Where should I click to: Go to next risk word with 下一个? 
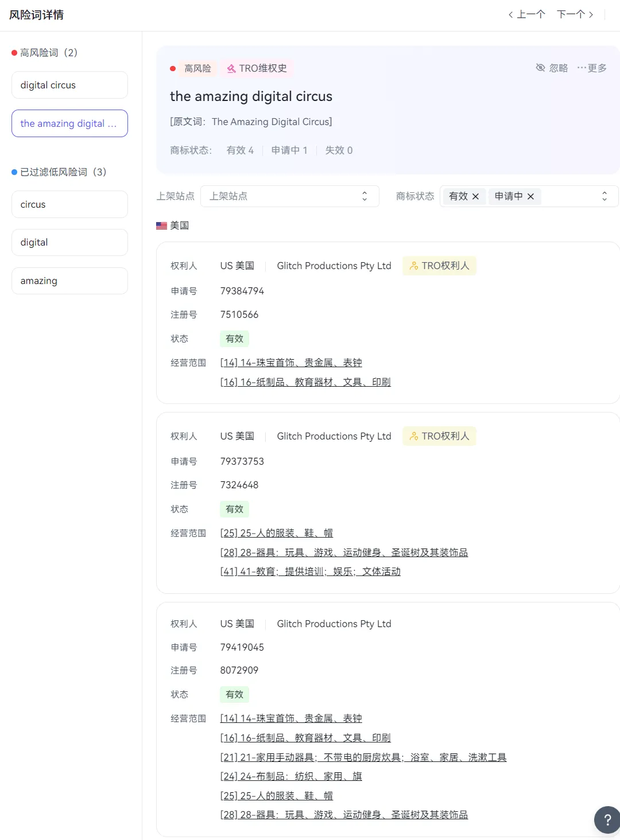point(575,14)
